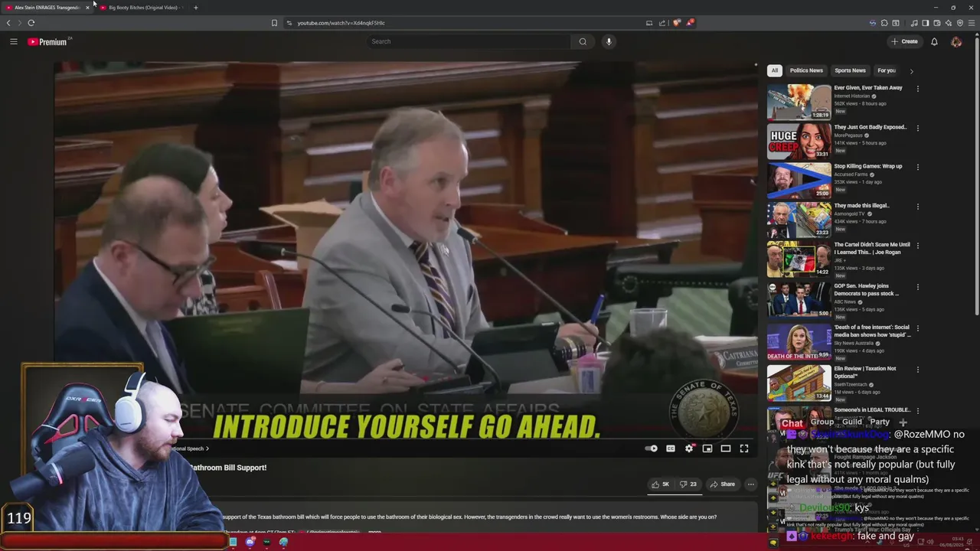
Task: Go to YouTube Premium home logo
Action: coord(47,41)
